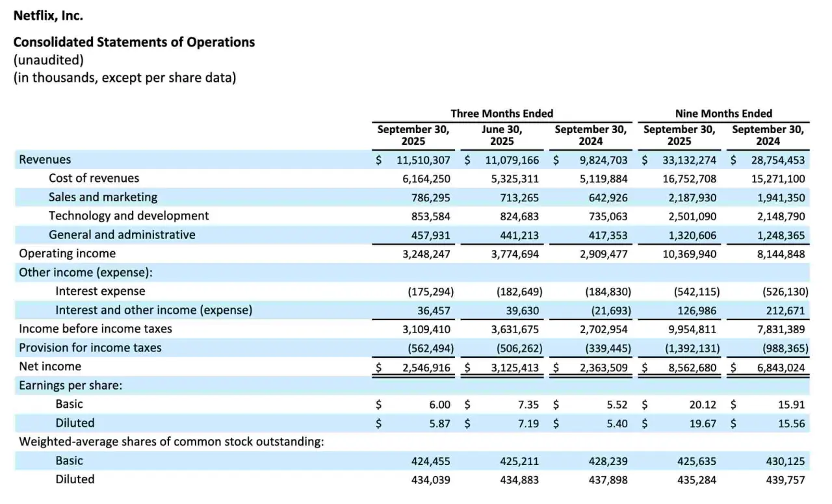
Task: Click the Operating income row label
Action: [67, 253]
